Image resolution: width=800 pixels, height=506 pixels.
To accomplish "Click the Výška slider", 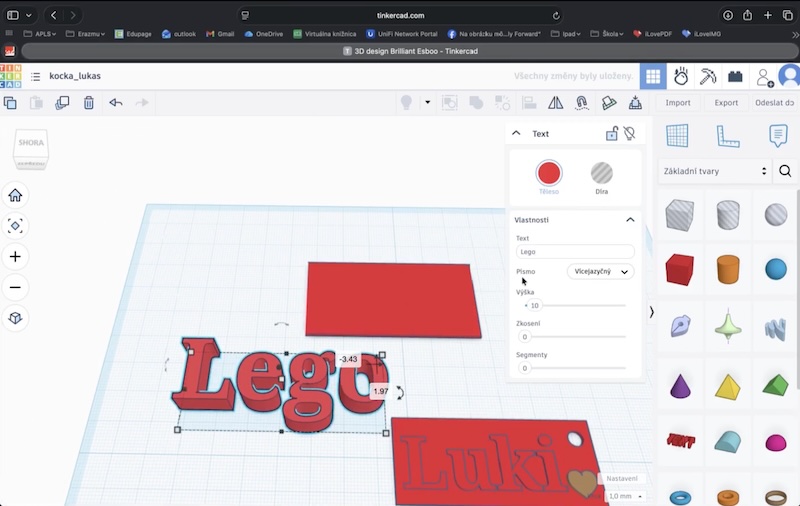I will [575, 306].
